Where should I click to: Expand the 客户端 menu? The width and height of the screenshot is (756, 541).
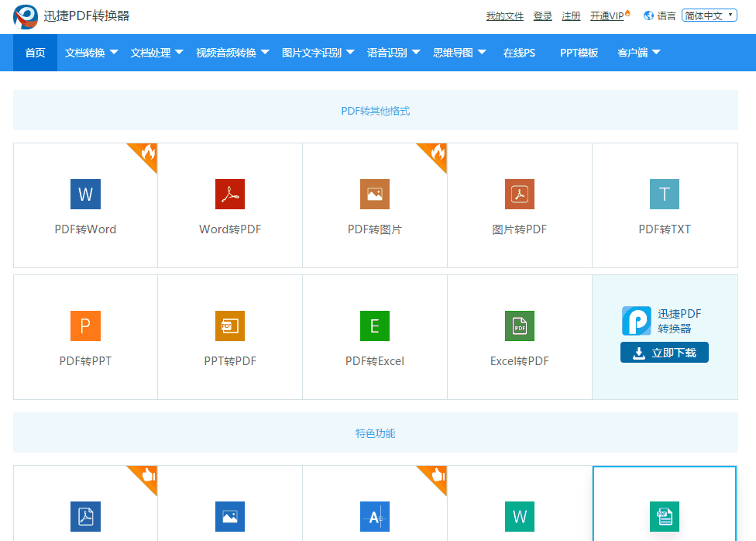(x=639, y=53)
